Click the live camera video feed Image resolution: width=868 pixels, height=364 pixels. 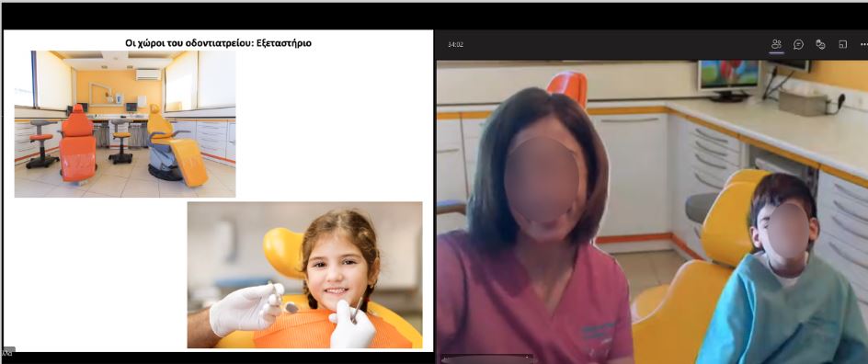click(x=652, y=211)
